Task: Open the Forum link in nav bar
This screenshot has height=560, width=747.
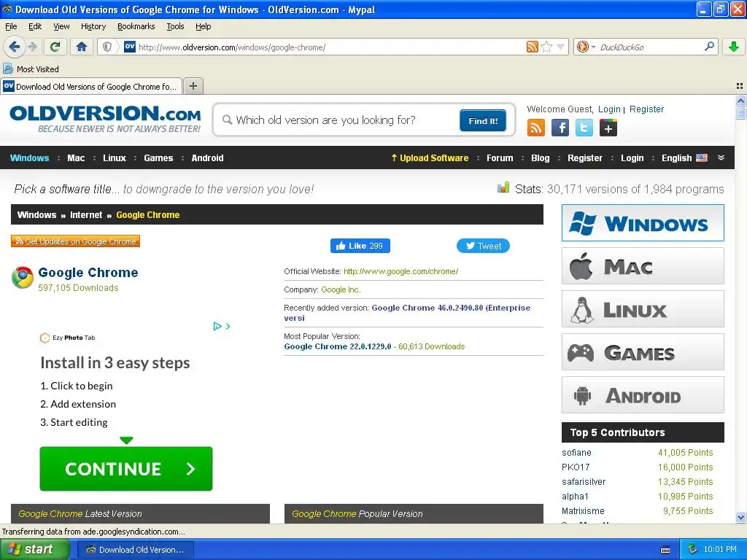Action: tap(500, 157)
